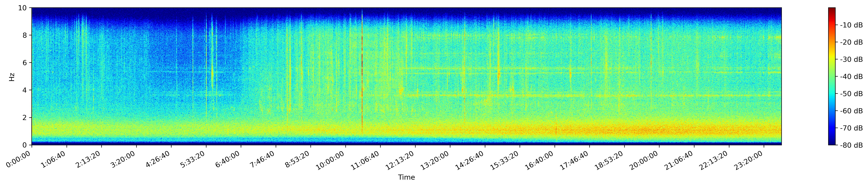Click the -10 dB colorbar label

[851, 25]
